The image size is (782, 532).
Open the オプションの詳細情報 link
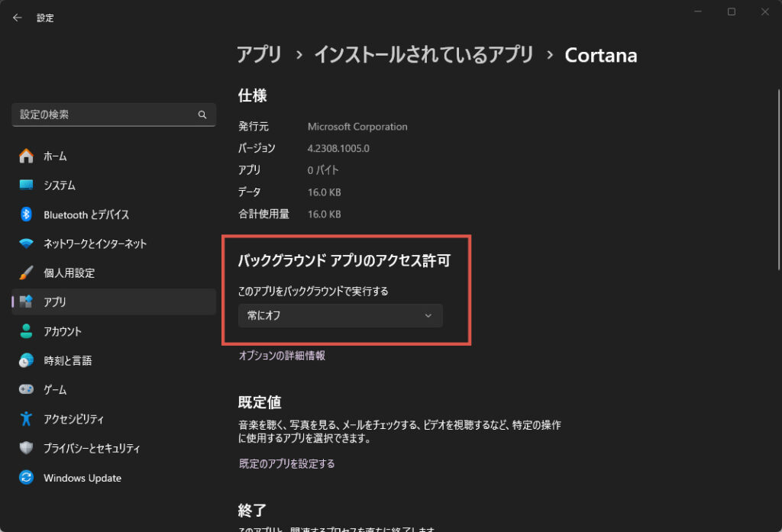point(282,355)
